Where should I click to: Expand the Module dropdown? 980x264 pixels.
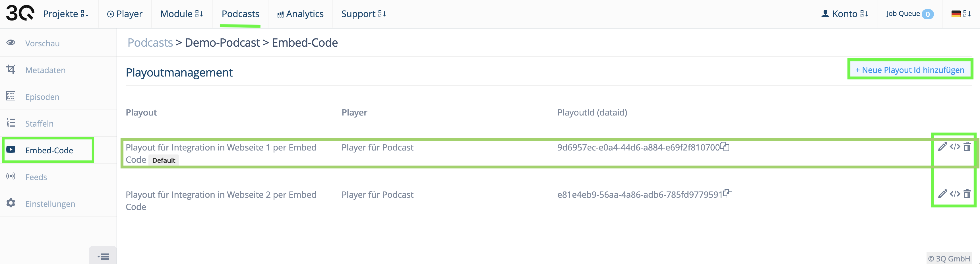click(182, 14)
